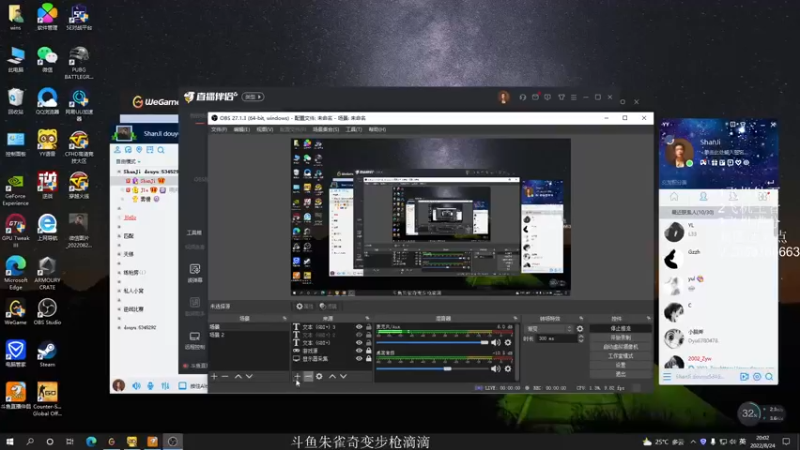Toggle lock on display capture source

point(368,359)
